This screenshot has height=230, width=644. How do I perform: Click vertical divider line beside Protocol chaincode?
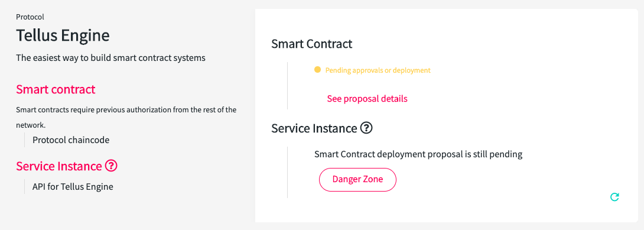click(24, 140)
